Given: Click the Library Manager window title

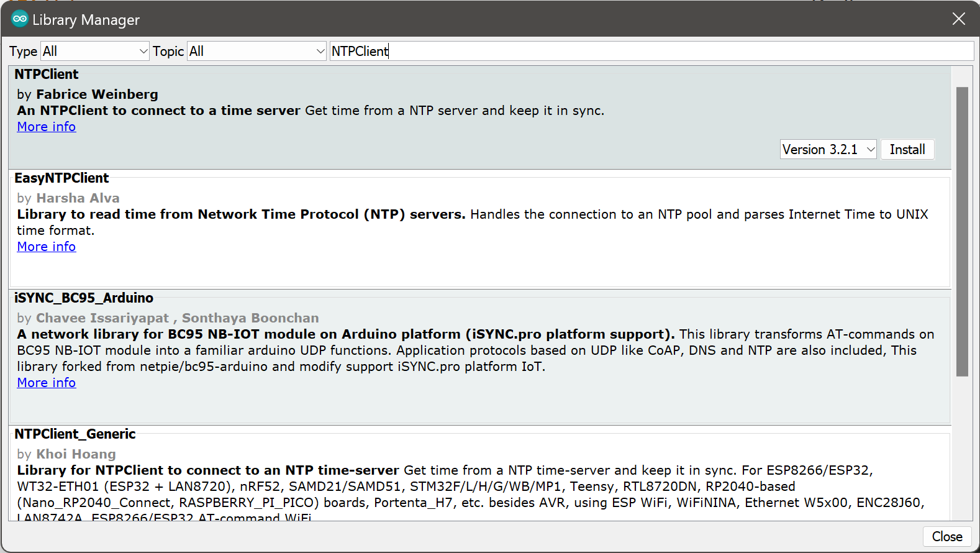Looking at the screenshot, I should [86, 20].
